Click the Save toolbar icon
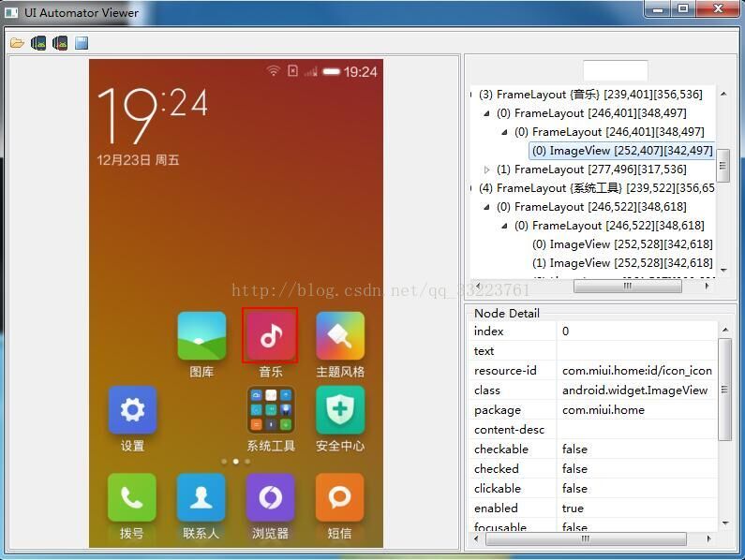This screenshot has width=745, height=560. click(x=82, y=43)
